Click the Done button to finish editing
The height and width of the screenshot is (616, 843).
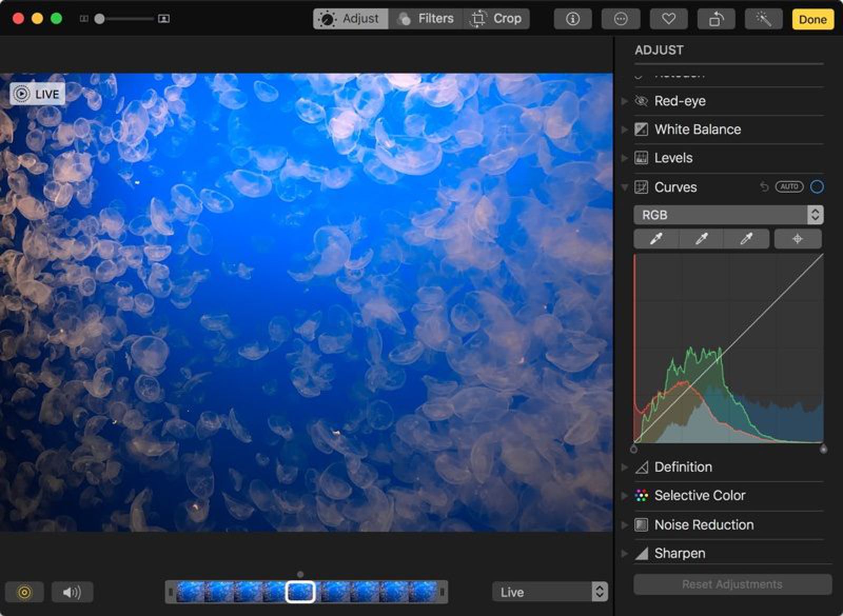coord(812,19)
